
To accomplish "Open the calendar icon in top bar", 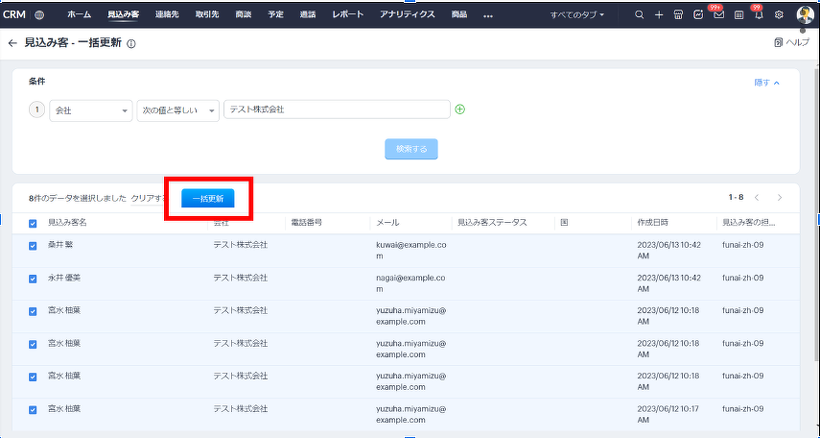I will (x=738, y=15).
